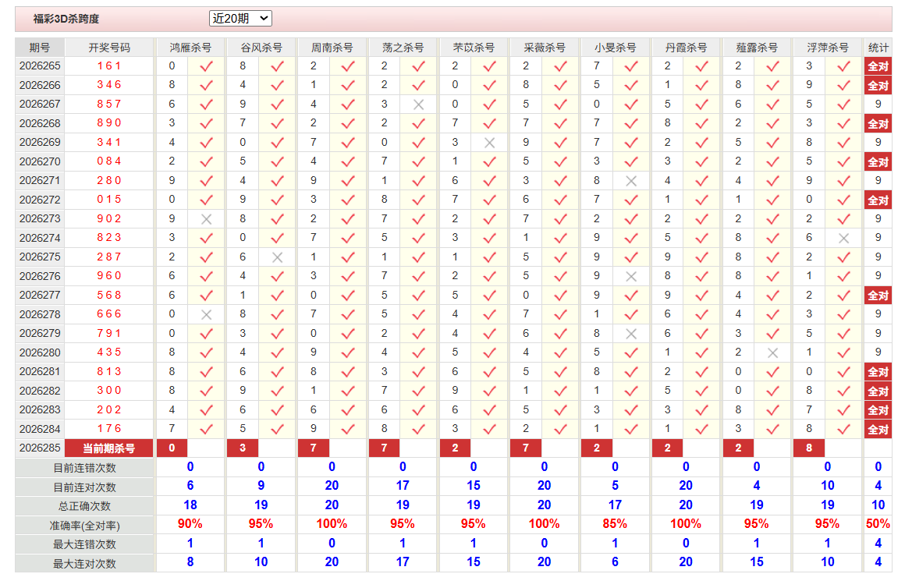Screen dimensions: 905x588
Task: Click 周南杀号 red checkmark in row 2026277
Action: pyautogui.click(x=347, y=296)
